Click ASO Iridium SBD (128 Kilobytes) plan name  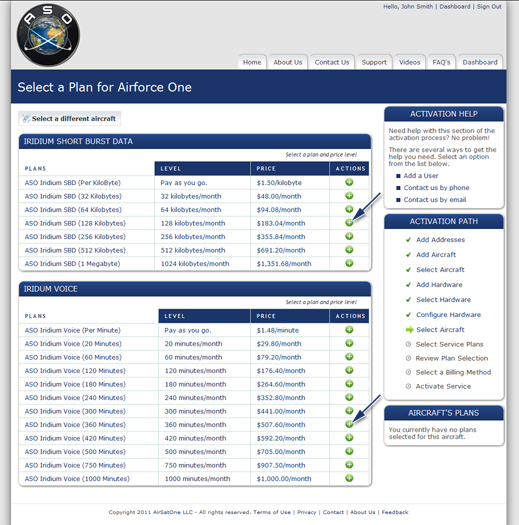click(x=75, y=223)
